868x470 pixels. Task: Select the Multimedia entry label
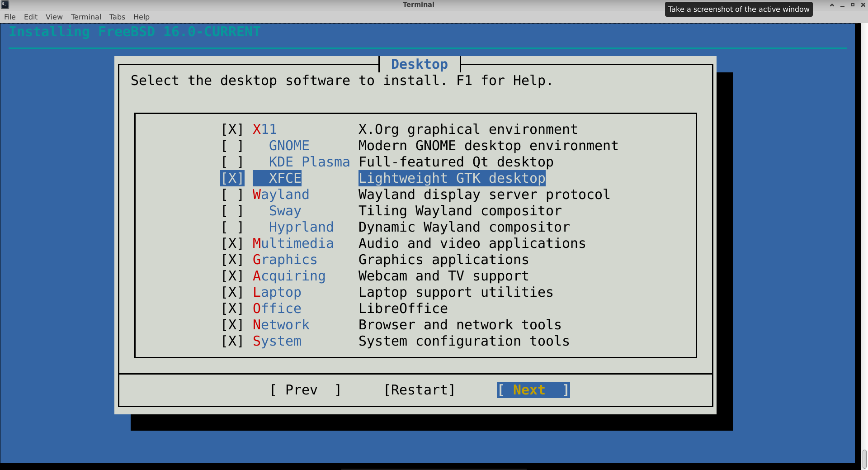click(x=293, y=243)
